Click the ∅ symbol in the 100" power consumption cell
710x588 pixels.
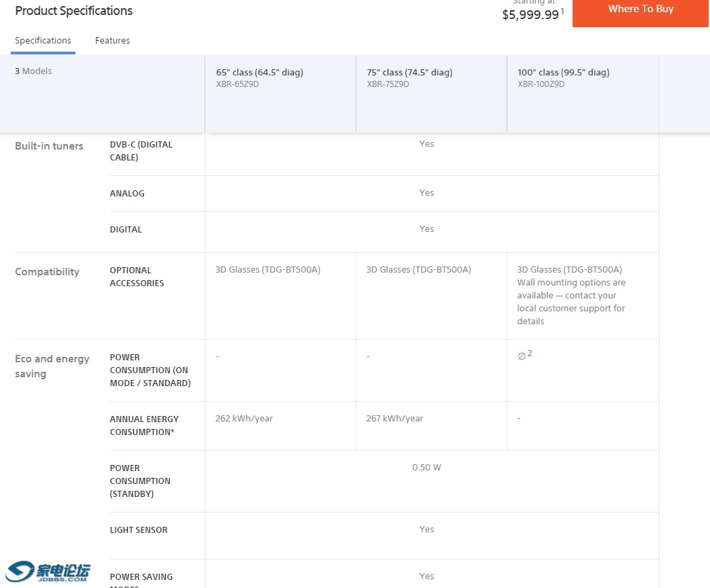(521, 356)
